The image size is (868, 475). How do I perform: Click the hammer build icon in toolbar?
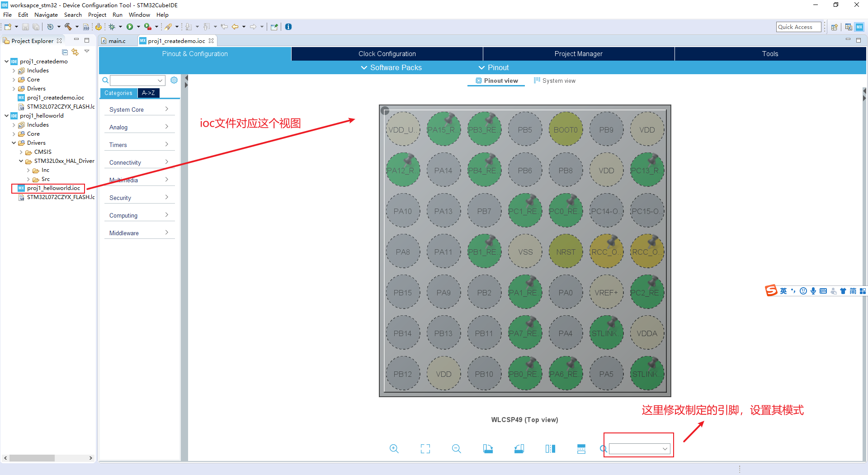point(68,27)
